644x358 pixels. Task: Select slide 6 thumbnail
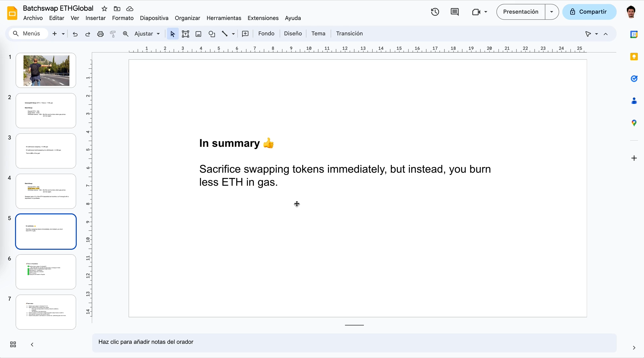click(46, 272)
